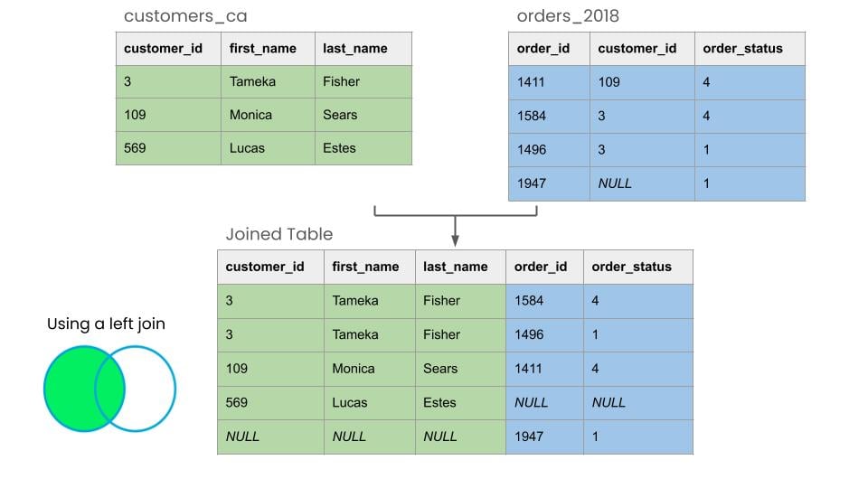Click the downward arrow pointing to Joined Table

[x=455, y=231]
